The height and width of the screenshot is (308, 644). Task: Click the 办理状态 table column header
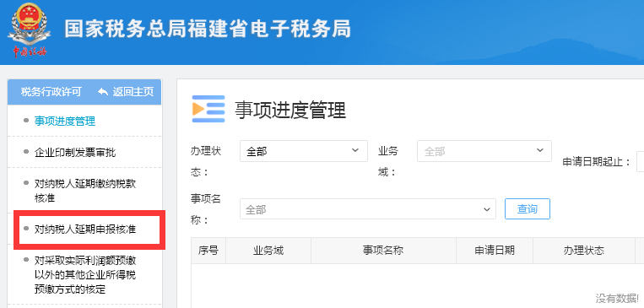click(x=583, y=251)
